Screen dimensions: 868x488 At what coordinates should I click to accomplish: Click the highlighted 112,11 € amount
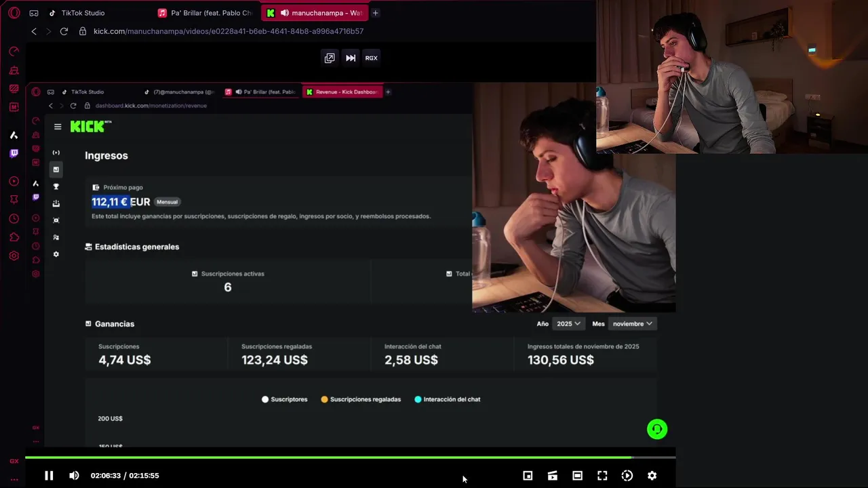110,202
